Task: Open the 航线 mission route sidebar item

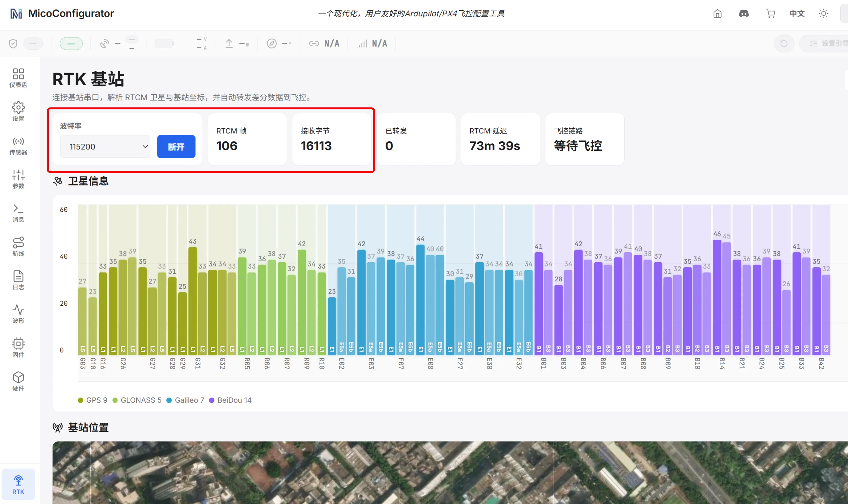Action: [x=18, y=246]
